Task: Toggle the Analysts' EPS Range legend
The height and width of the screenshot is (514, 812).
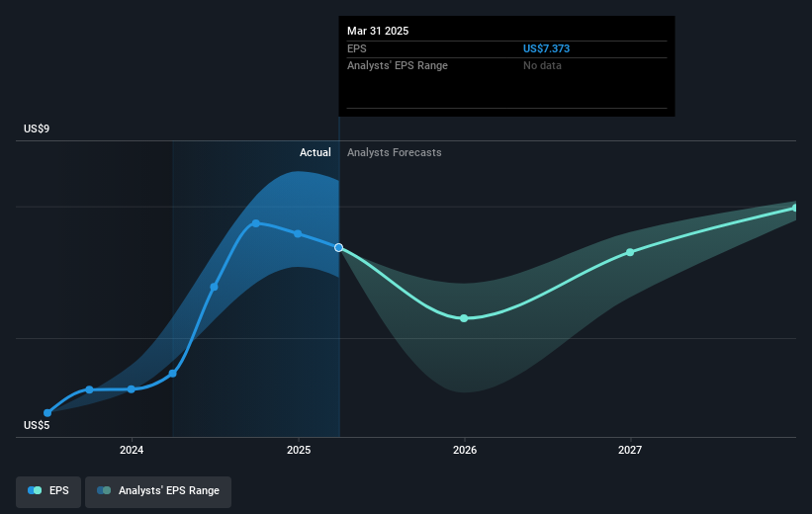Action: click(158, 491)
